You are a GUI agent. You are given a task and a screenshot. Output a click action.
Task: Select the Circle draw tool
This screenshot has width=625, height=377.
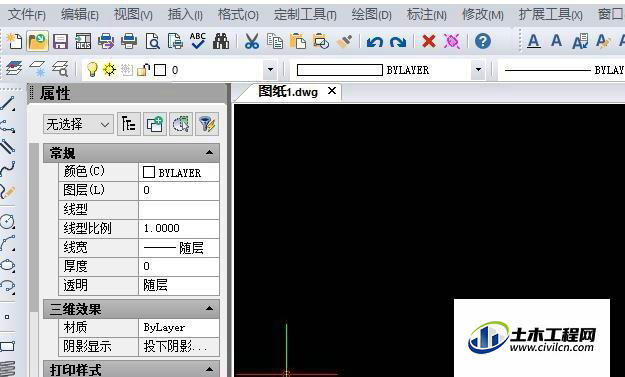click(x=8, y=221)
